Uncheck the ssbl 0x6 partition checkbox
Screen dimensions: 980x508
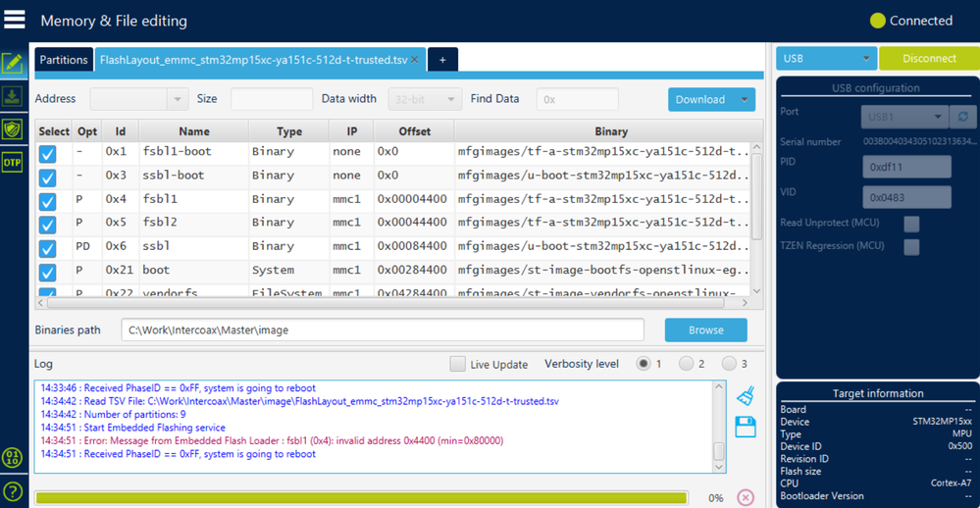47,248
